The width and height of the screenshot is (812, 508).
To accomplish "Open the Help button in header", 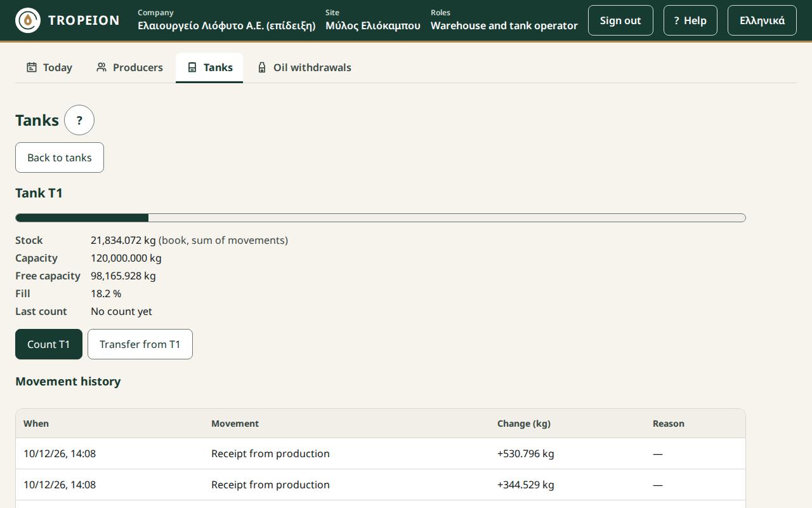I will (x=690, y=20).
